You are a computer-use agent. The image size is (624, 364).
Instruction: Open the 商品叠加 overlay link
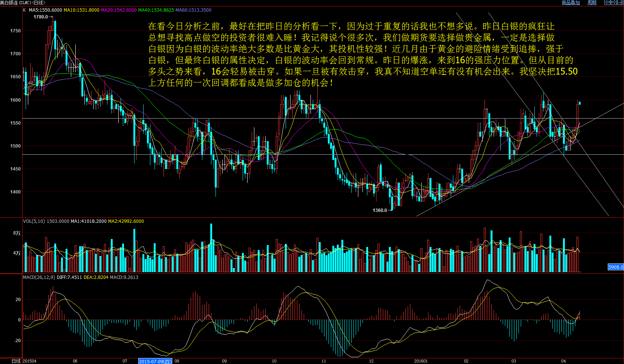pyautogui.click(x=570, y=3)
